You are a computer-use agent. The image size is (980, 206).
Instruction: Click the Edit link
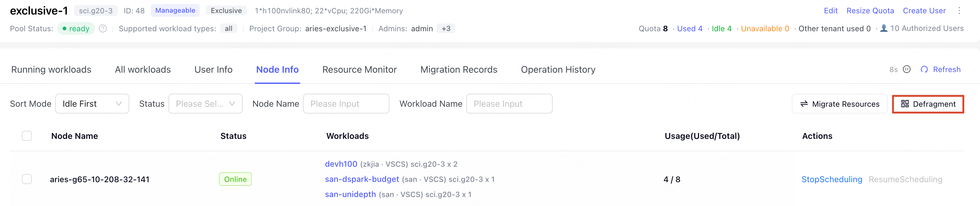(830, 11)
